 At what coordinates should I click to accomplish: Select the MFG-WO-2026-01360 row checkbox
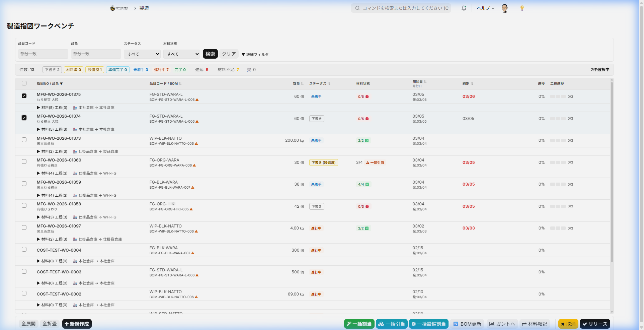point(24,161)
